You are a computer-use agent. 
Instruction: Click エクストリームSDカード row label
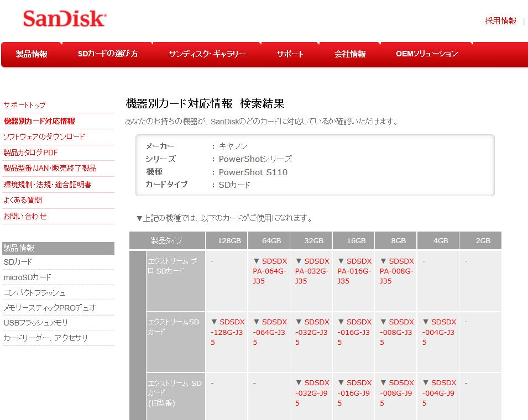click(175, 342)
